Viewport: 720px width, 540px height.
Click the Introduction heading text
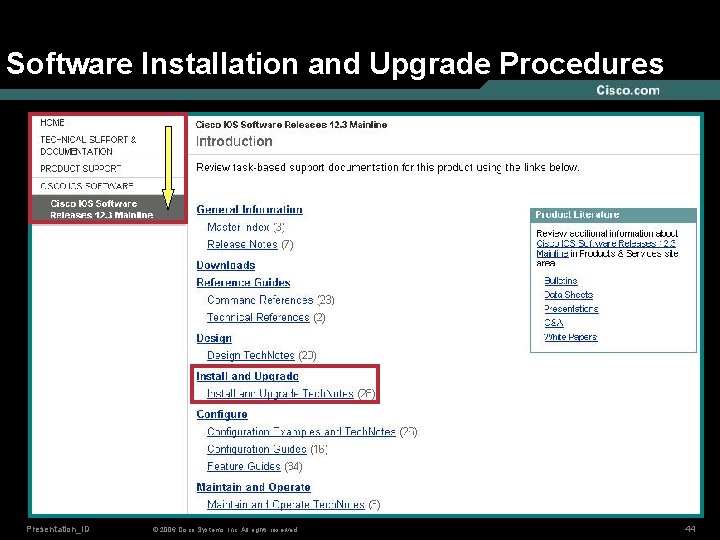pos(234,141)
